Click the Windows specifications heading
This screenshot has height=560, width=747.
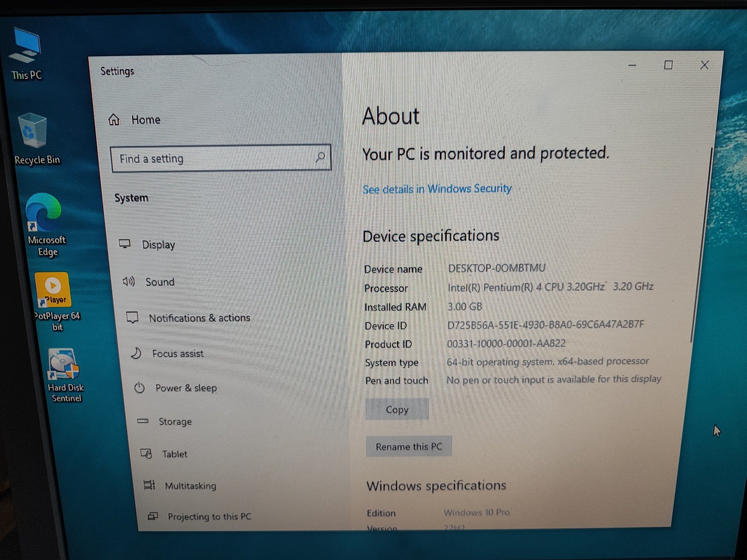[436, 486]
